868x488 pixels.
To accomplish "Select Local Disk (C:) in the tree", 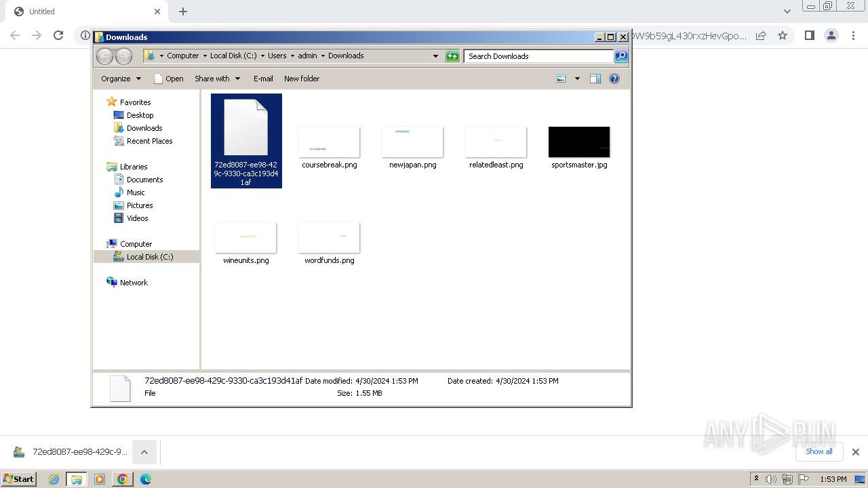I will (x=149, y=257).
